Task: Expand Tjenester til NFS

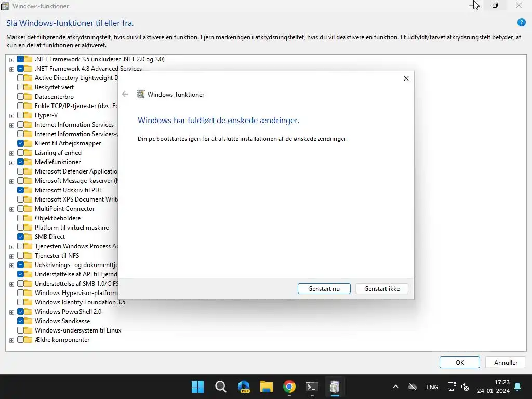Action: [x=11, y=256]
